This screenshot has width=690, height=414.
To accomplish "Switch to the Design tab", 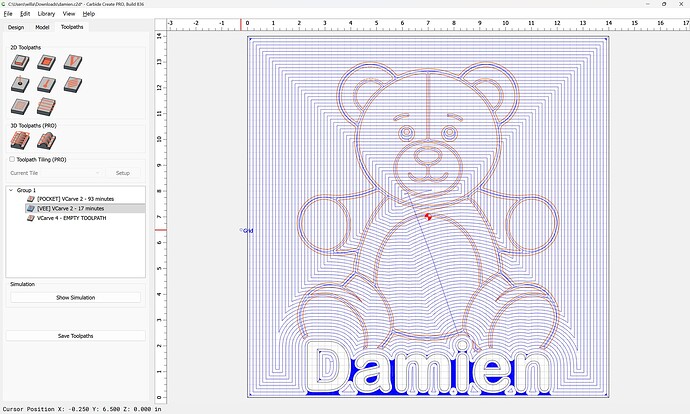I will 16,27.
